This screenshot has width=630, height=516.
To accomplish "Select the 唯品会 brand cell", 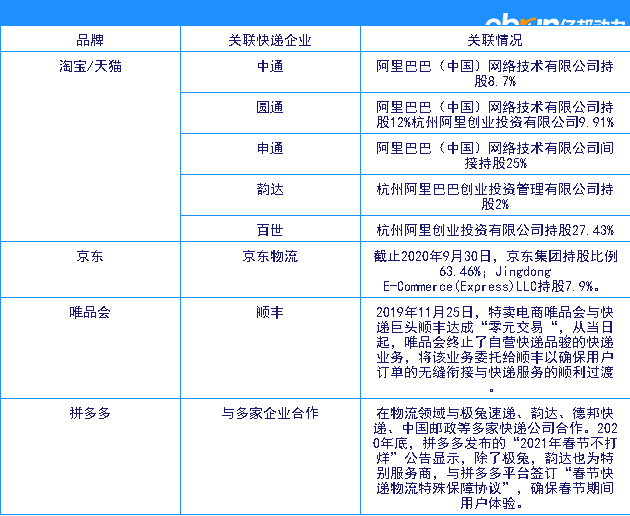I will (90, 311).
